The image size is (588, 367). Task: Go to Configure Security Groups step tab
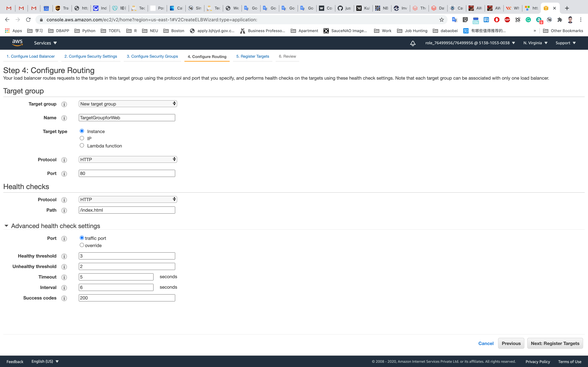click(x=152, y=56)
